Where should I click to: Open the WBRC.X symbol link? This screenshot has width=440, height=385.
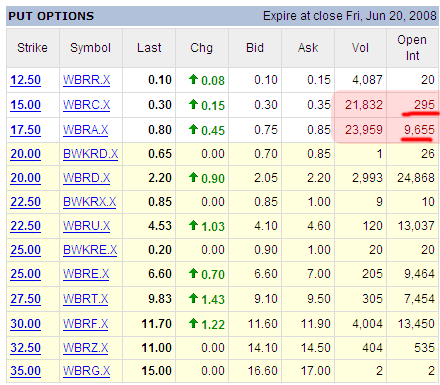pyautogui.click(x=86, y=105)
